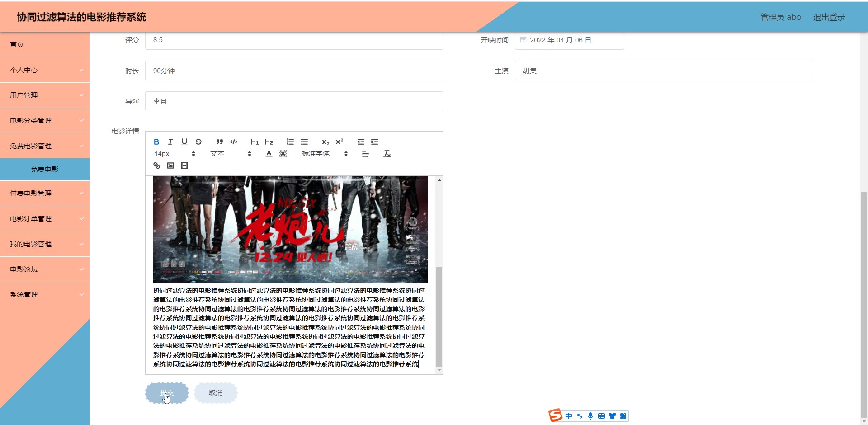Click the 时长 duration input field
868x425 pixels.
[x=294, y=71]
